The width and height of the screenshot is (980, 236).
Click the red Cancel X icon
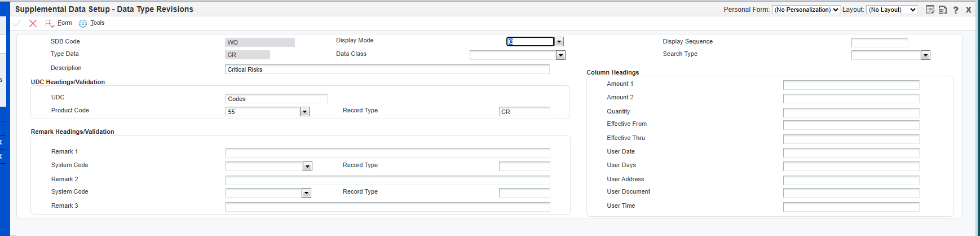pyautogui.click(x=33, y=23)
